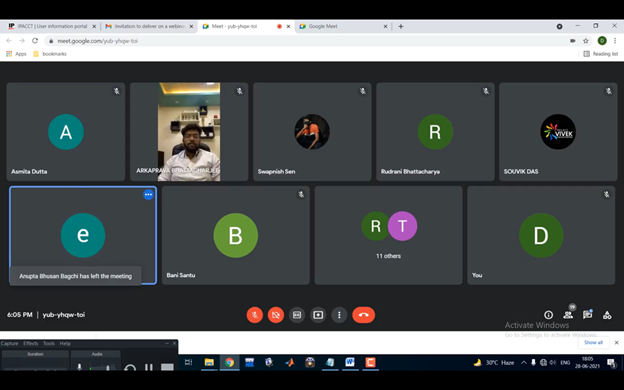Open the bookmarks folder
The height and width of the screenshot is (390, 624).
50,54
